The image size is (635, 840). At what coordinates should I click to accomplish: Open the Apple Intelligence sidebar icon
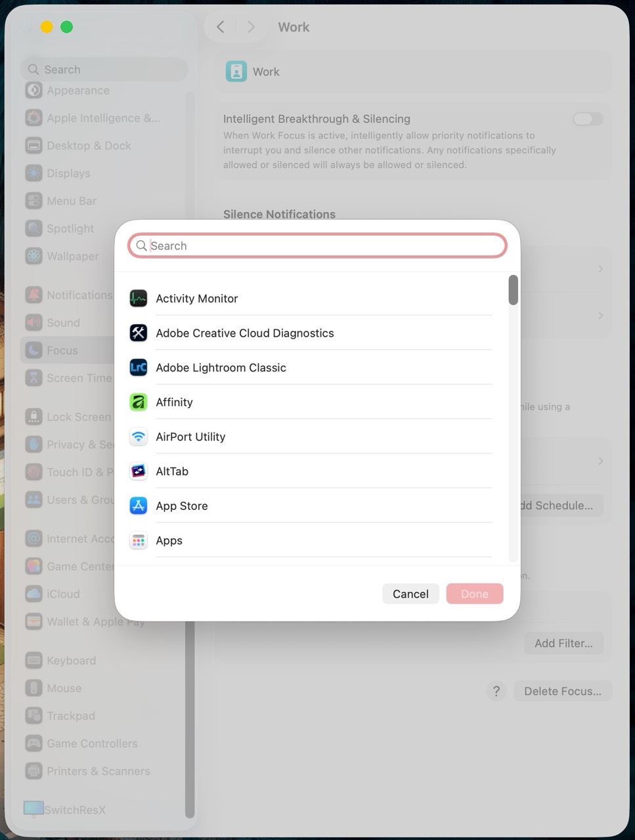tap(33, 118)
